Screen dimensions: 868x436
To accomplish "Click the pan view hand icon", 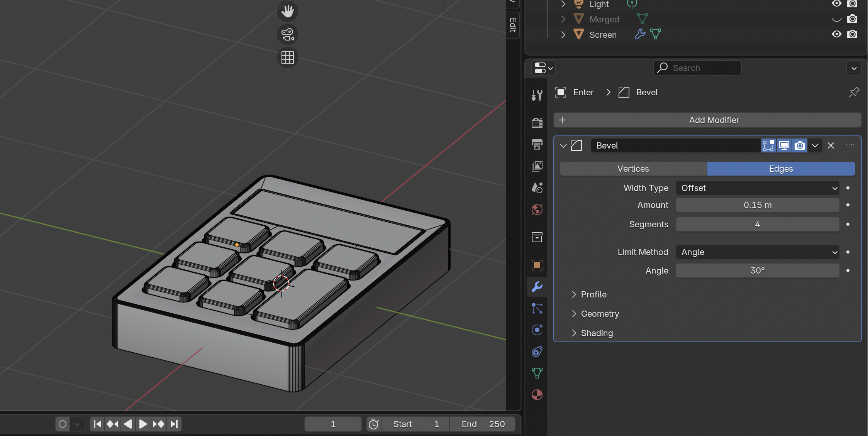I will click(x=287, y=11).
